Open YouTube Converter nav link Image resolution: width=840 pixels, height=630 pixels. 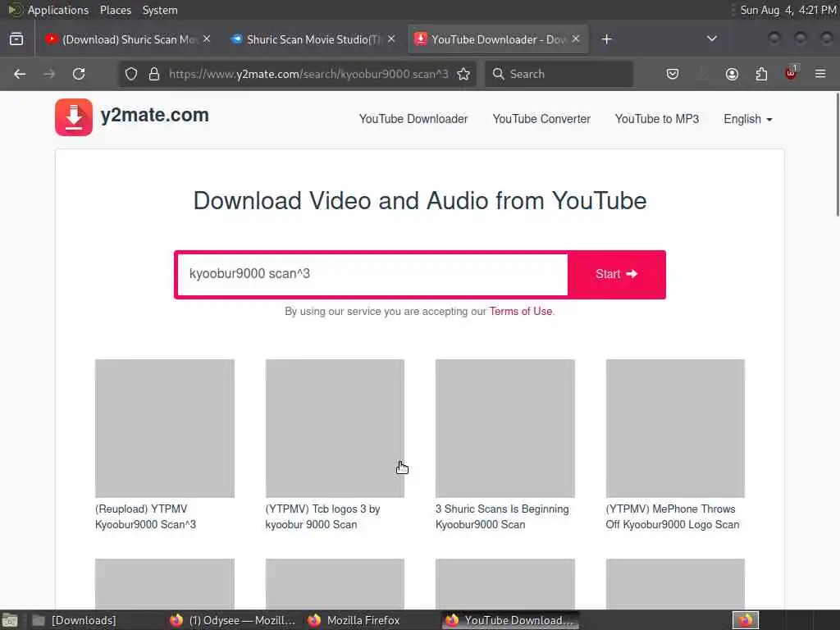pos(541,119)
